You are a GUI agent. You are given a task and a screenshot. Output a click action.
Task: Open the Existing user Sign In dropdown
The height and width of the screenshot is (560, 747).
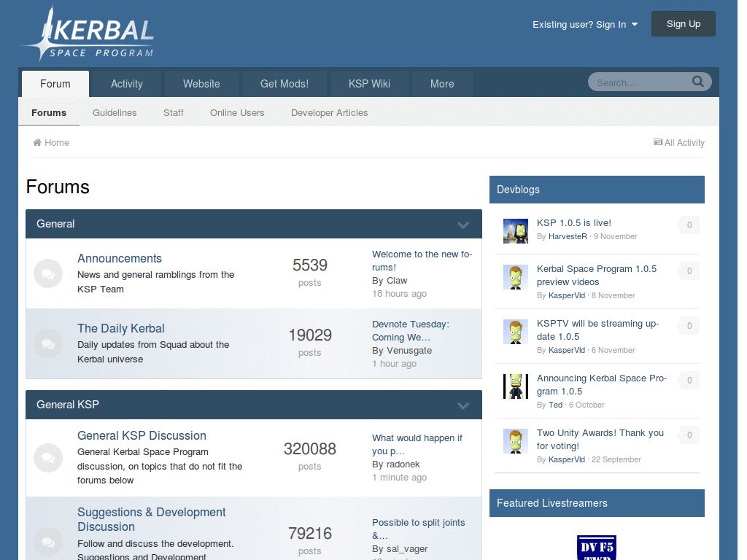coord(585,24)
